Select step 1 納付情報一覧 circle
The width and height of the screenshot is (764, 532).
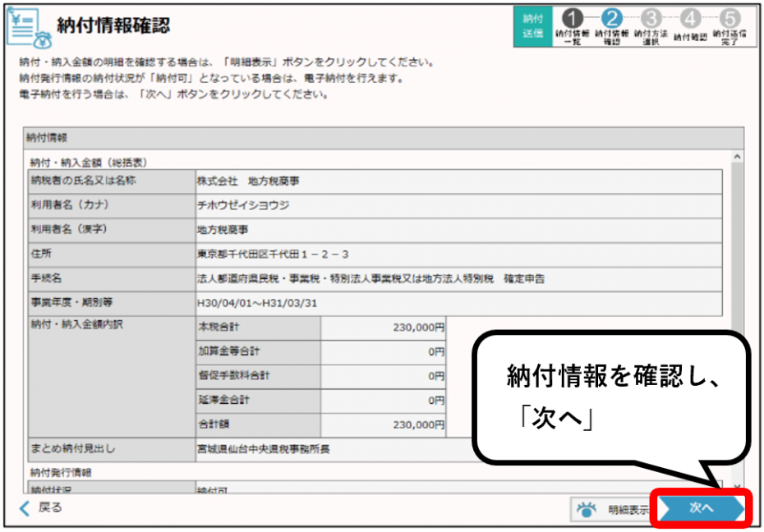[x=573, y=15]
